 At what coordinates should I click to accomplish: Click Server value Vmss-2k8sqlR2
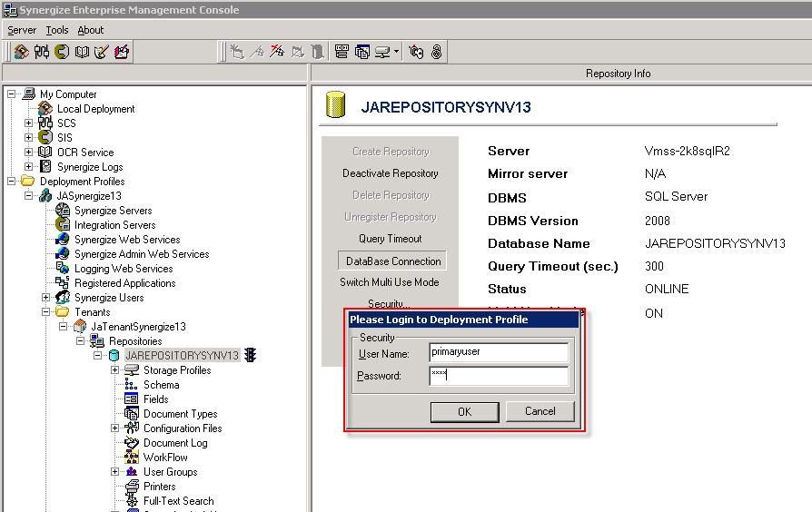click(x=688, y=151)
